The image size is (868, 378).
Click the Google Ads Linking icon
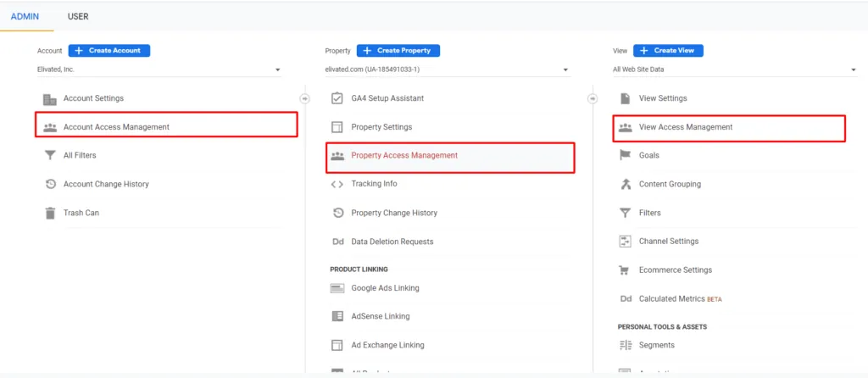click(337, 288)
